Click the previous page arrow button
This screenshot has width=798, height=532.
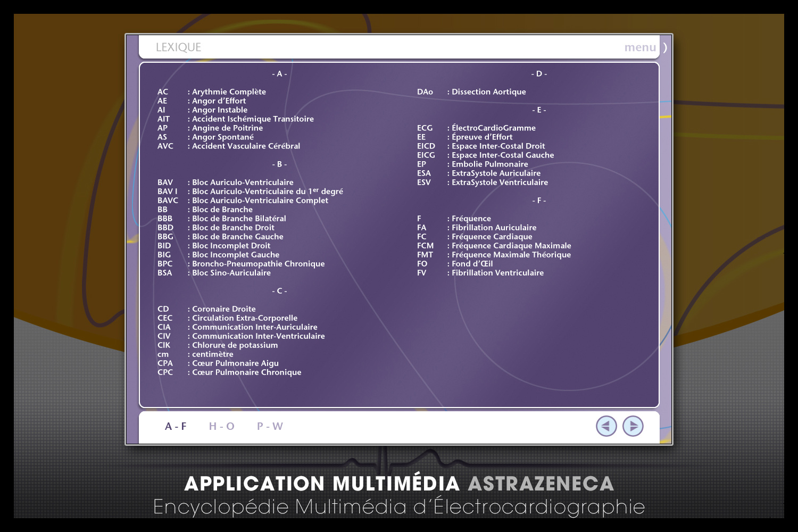pyautogui.click(x=606, y=426)
